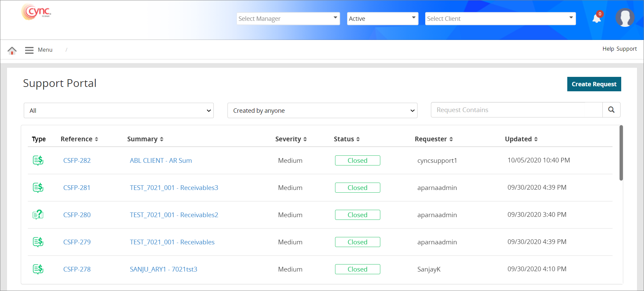Open the notifications bell
Viewport: 644px width, 291px height.
(x=596, y=18)
